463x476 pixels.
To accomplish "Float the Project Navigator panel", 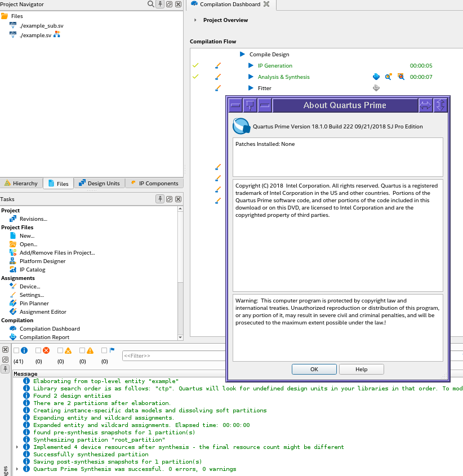I will click(170, 4).
